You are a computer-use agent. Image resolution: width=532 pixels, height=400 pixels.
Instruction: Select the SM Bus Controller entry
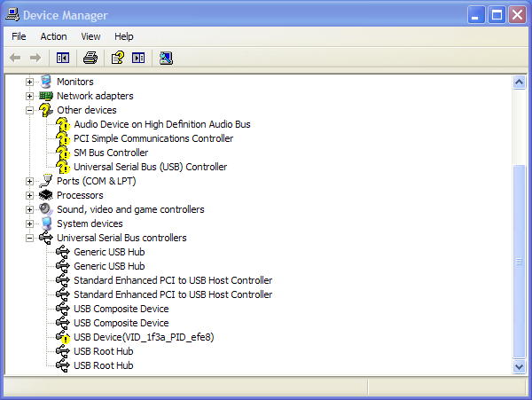point(111,153)
